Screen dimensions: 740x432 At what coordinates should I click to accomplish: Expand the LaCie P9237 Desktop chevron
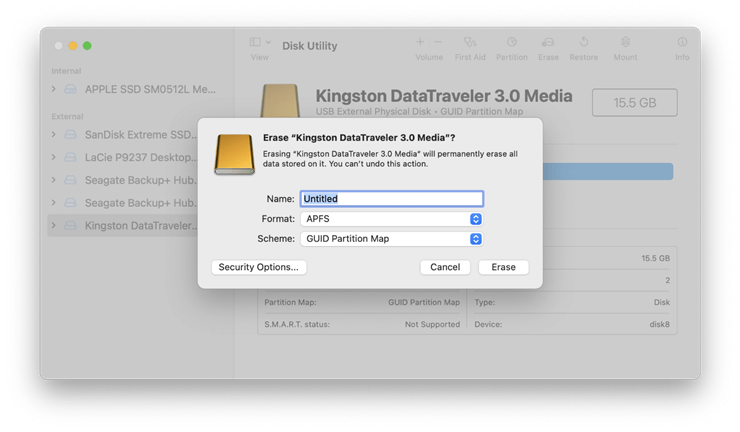point(54,157)
